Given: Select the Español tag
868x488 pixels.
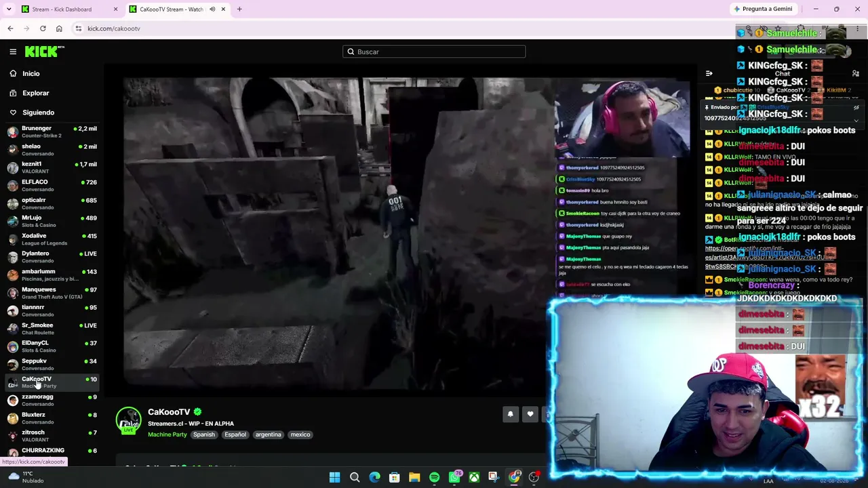Looking at the screenshot, I should tap(235, 434).
